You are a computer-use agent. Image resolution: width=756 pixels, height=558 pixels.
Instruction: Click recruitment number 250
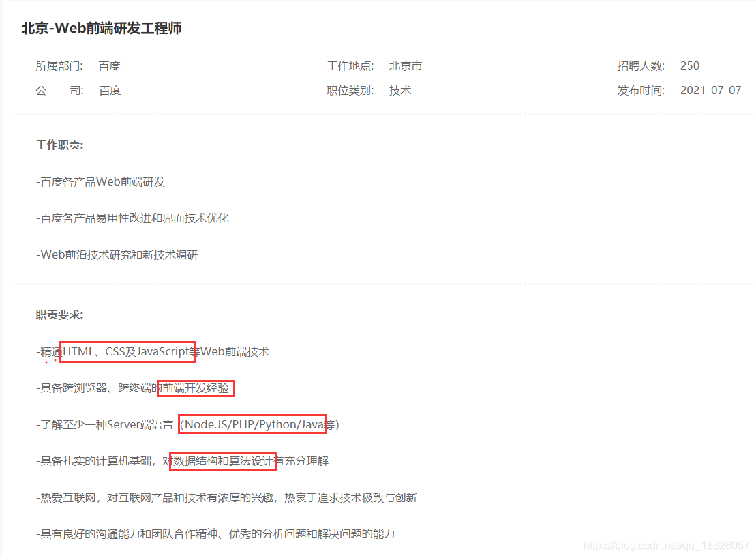(x=690, y=66)
